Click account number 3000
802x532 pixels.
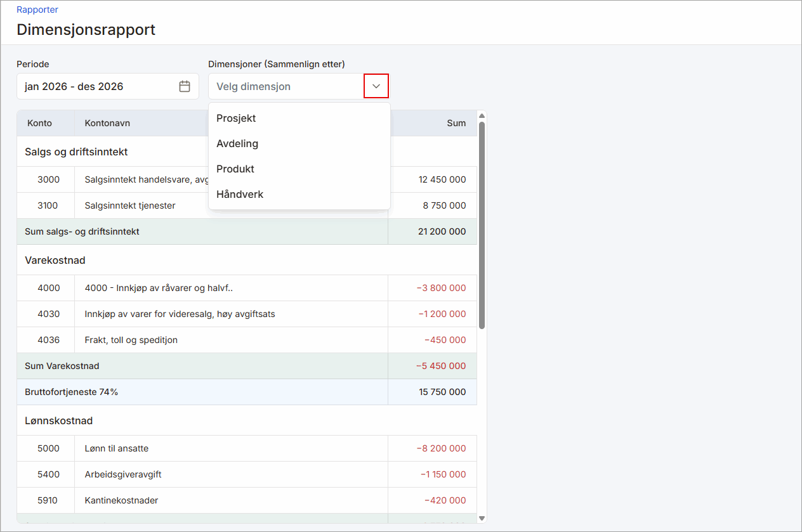[49, 179]
